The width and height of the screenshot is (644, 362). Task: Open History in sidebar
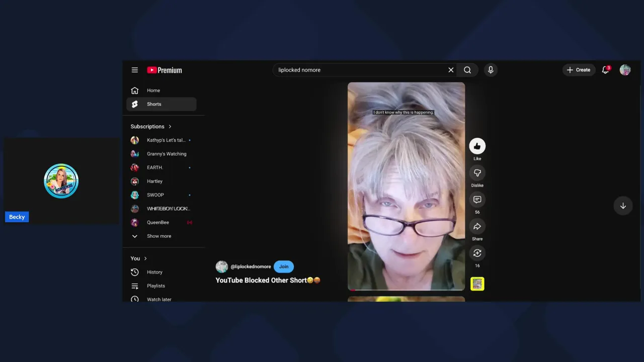(162, 272)
